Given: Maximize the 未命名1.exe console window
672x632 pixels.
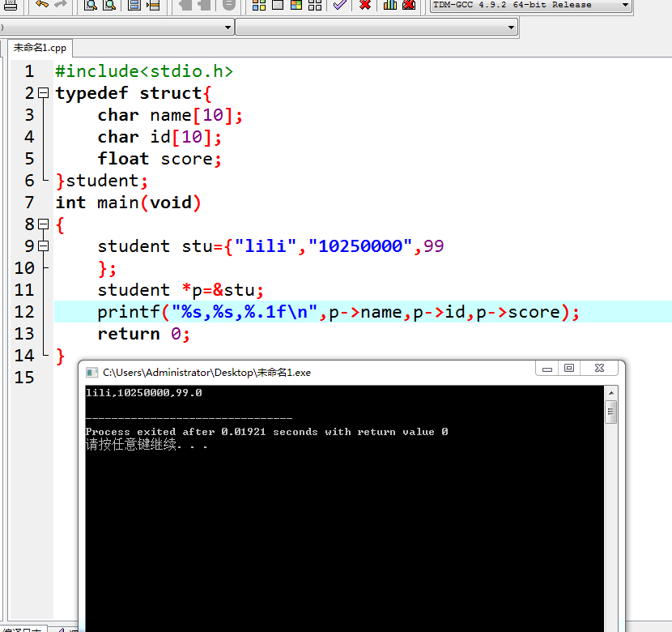Looking at the screenshot, I should tap(569, 369).
